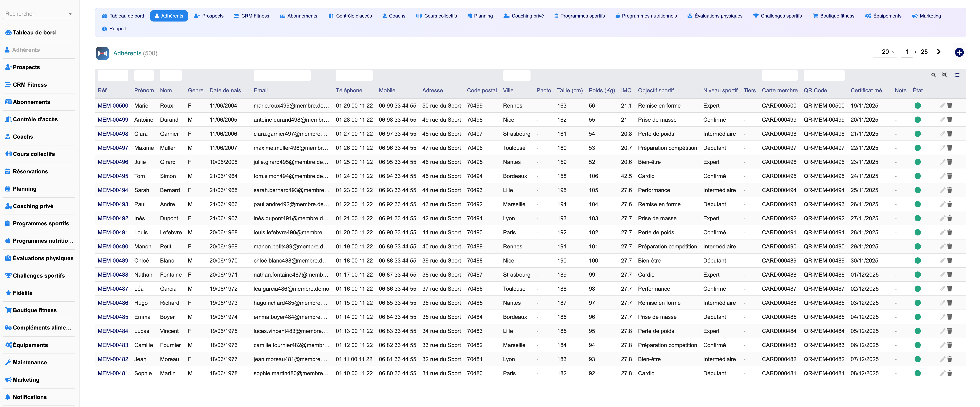Open the column list selector icon
The height and width of the screenshot is (407, 980).
(x=957, y=75)
